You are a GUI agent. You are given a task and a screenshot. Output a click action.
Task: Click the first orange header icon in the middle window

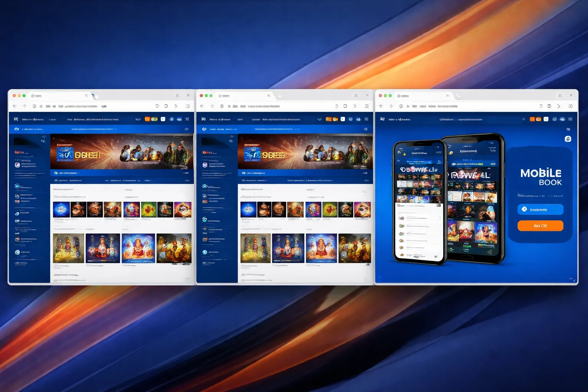(x=328, y=119)
